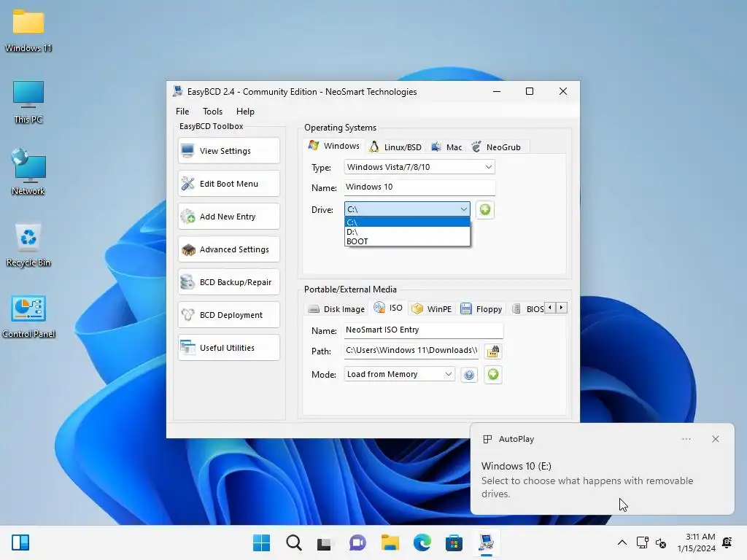The height and width of the screenshot is (560, 747).
Task: Select Recycle Bin desktop icon
Action: click(x=28, y=245)
